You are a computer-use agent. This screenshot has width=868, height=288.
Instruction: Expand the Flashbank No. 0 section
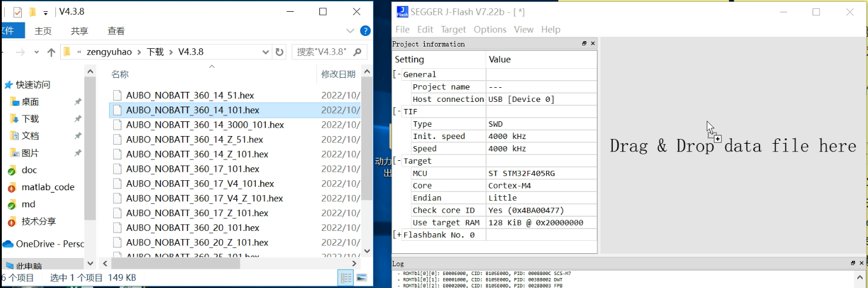click(397, 235)
